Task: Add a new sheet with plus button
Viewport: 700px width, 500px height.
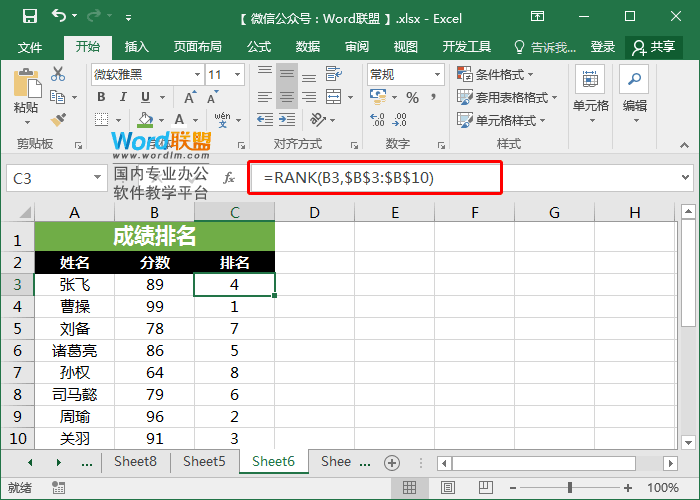Action: click(x=392, y=463)
